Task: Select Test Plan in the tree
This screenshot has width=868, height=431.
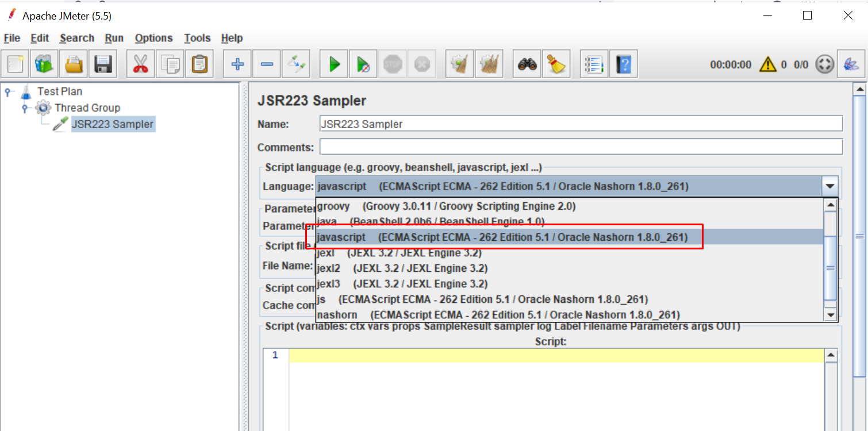Action: [60, 91]
